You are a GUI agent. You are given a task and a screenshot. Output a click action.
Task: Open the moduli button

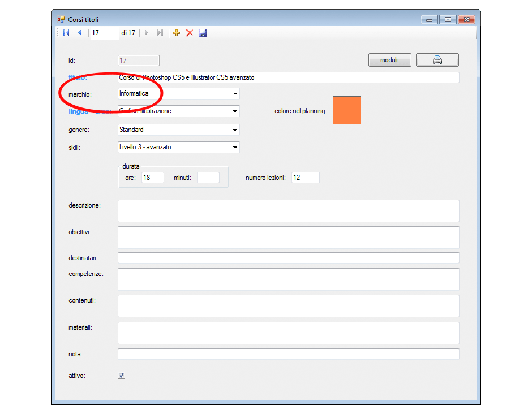pos(389,60)
